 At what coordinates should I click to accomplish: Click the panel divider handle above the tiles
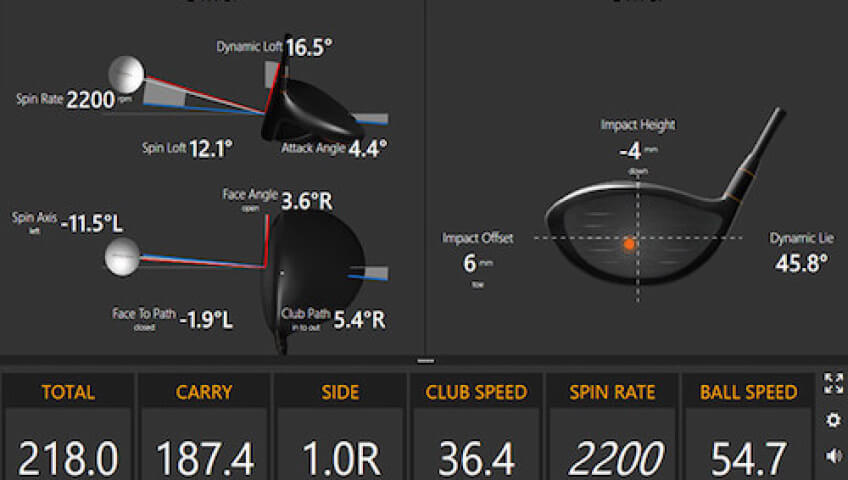pos(424,360)
